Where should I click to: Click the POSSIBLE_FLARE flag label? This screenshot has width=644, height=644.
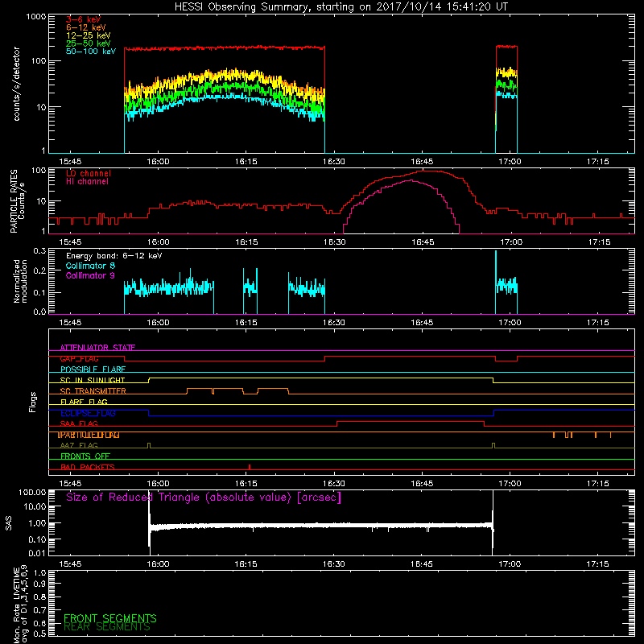93,369
